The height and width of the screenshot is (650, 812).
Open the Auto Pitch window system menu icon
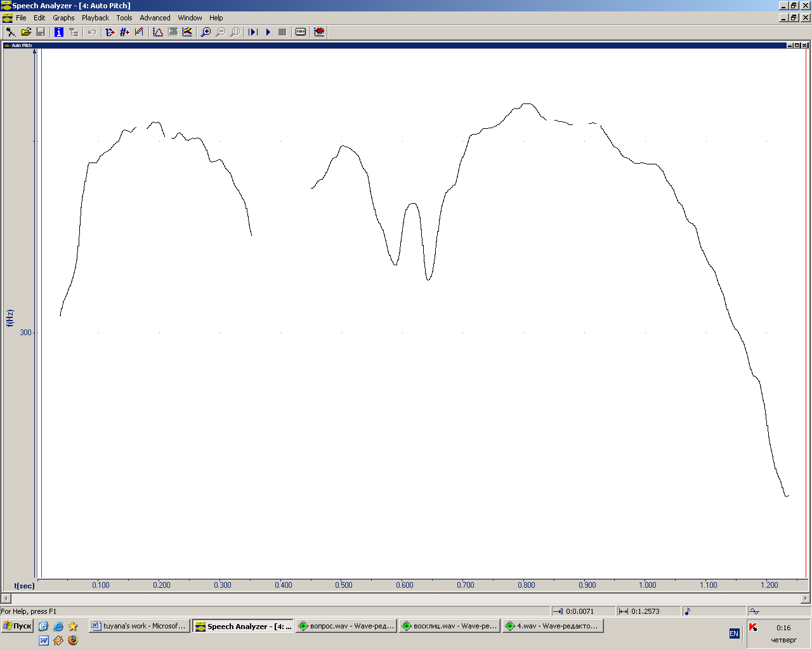7,45
